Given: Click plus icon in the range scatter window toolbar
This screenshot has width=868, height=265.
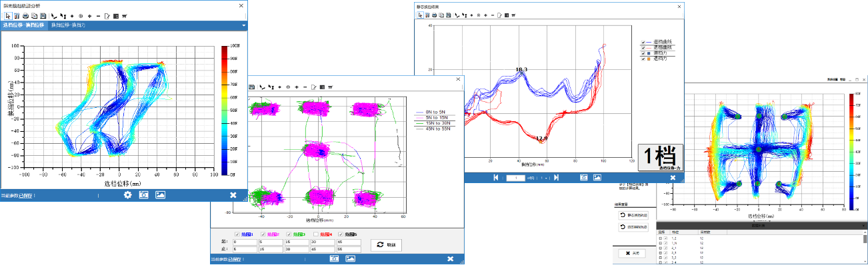Looking at the screenshot, I should [297, 87].
